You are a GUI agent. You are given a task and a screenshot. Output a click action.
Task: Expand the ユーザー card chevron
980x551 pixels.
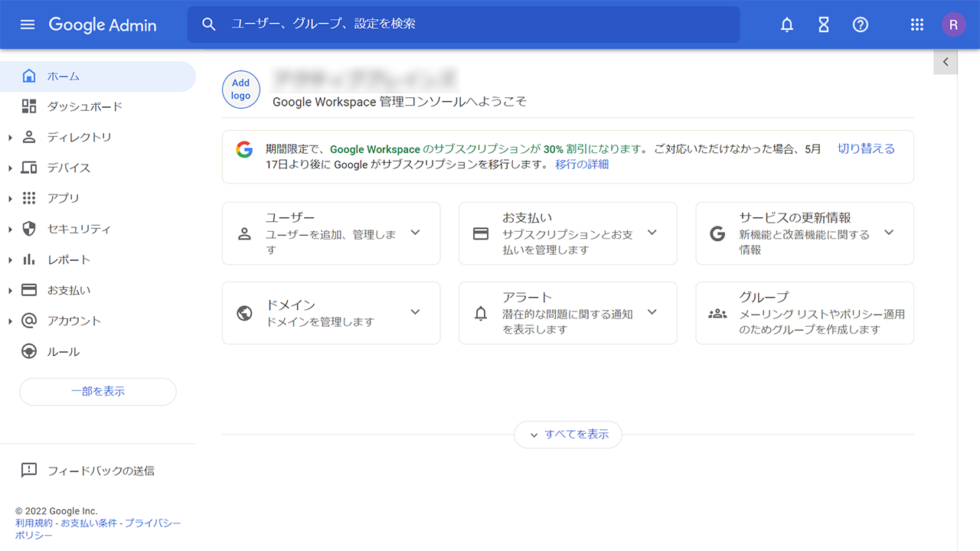pyautogui.click(x=415, y=233)
